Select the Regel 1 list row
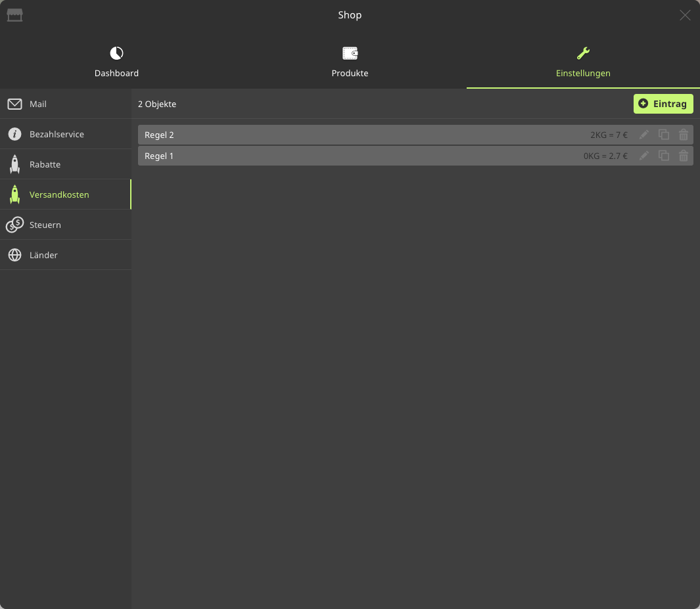The image size is (700, 609). click(x=355, y=156)
